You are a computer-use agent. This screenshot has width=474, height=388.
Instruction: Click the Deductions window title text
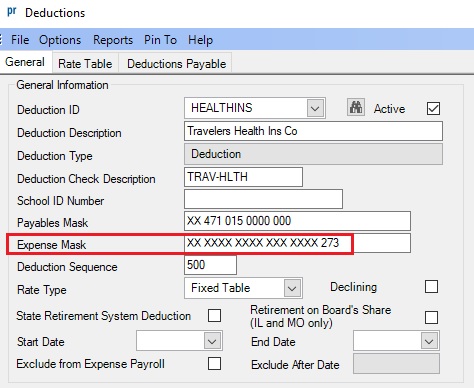click(x=55, y=13)
